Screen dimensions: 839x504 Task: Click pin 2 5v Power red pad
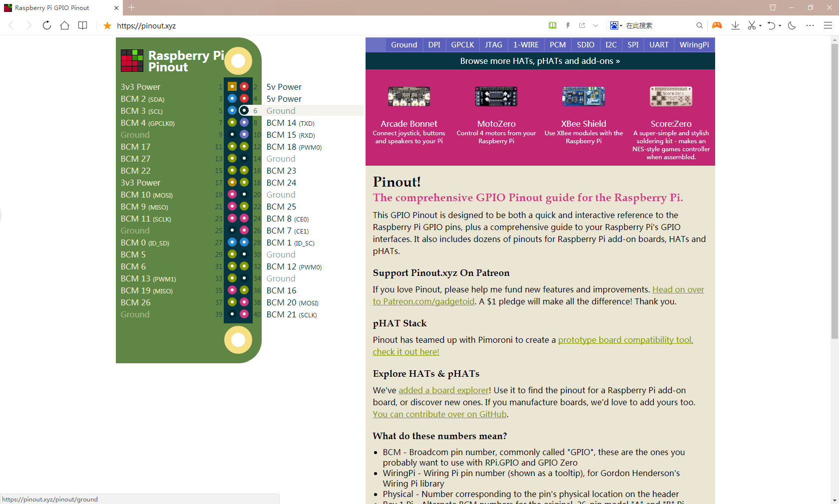244,86
